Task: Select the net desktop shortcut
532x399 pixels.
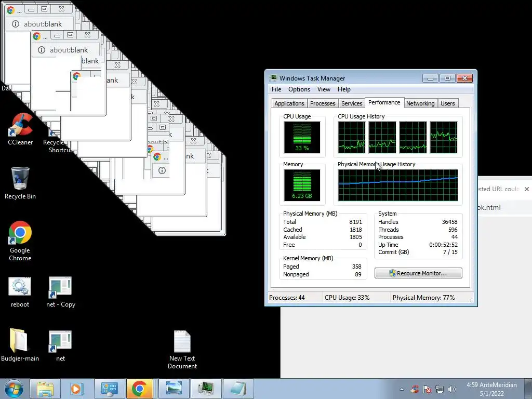Action: pyautogui.click(x=60, y=345)
